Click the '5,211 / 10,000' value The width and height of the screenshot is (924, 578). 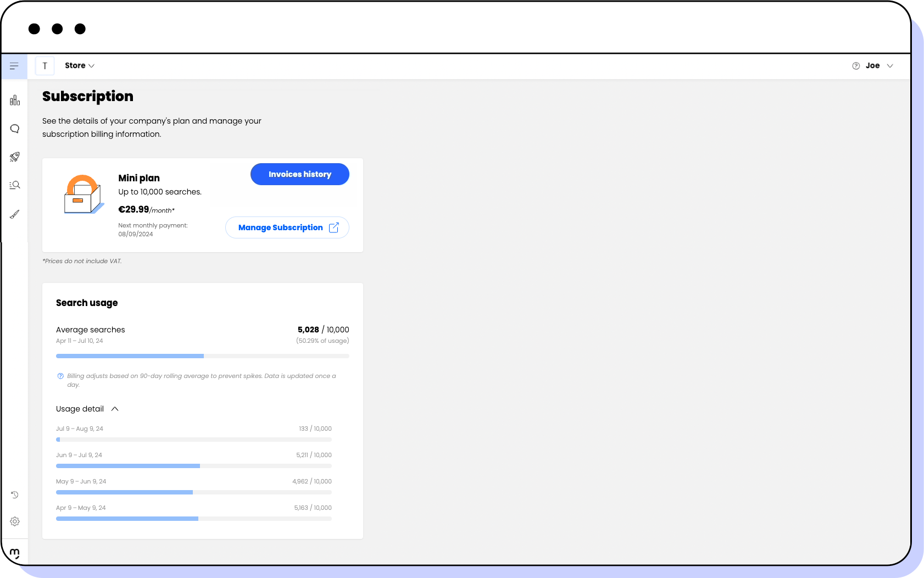(x=314, y=455)
